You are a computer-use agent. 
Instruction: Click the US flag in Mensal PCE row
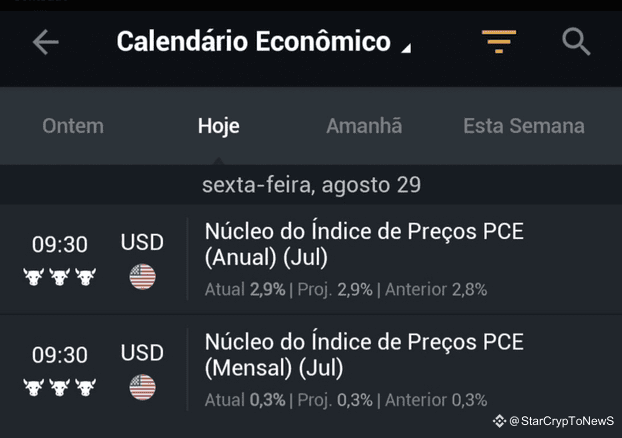pyautogui.click(x=142, y=387)
